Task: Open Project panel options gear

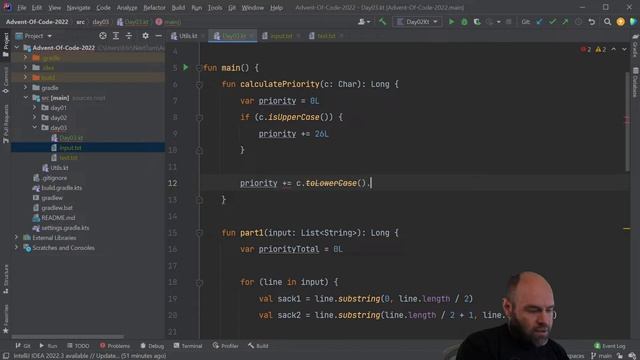Action: (x=145, y=36)
